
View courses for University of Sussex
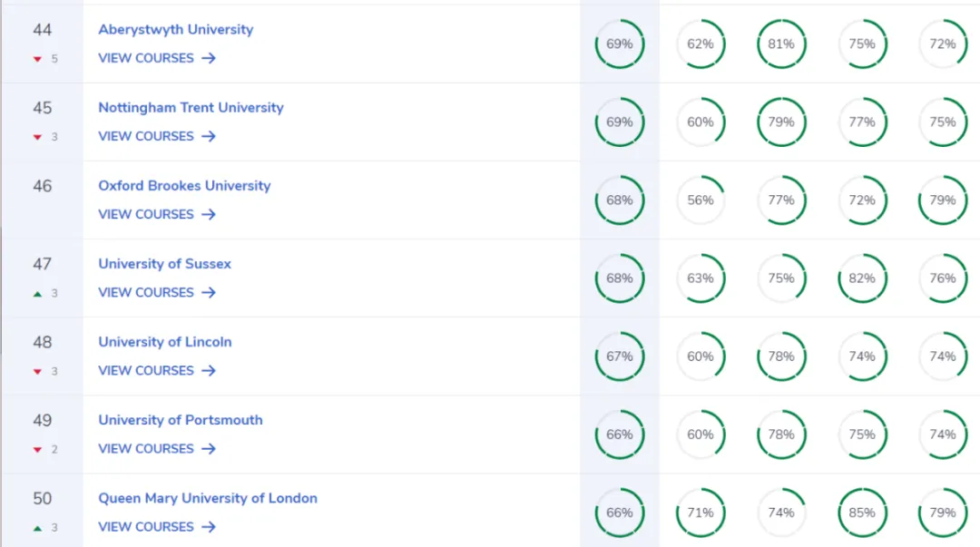[x=157, y=293]
